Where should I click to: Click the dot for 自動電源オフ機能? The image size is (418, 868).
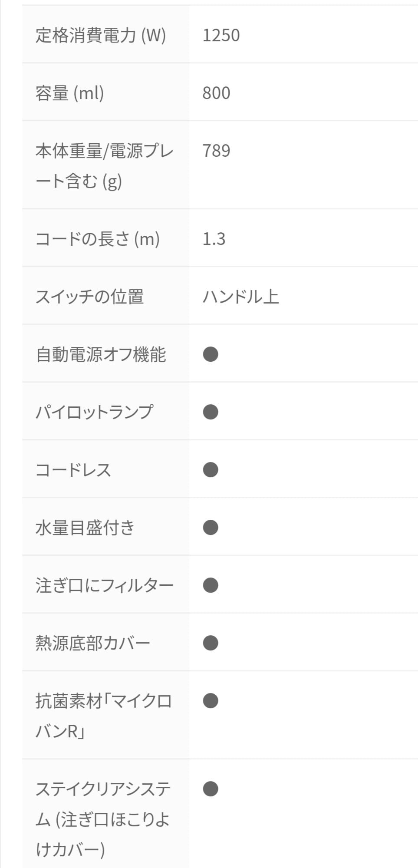coord(211,354)
